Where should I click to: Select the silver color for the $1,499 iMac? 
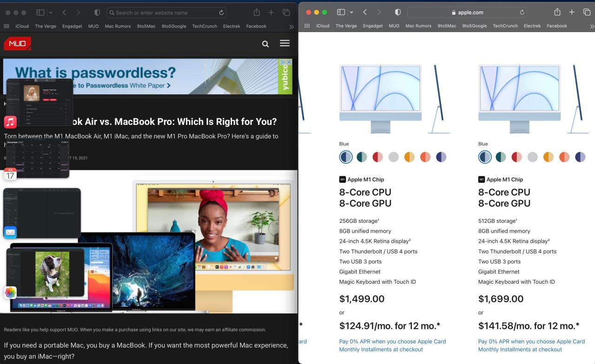point(394,157)
